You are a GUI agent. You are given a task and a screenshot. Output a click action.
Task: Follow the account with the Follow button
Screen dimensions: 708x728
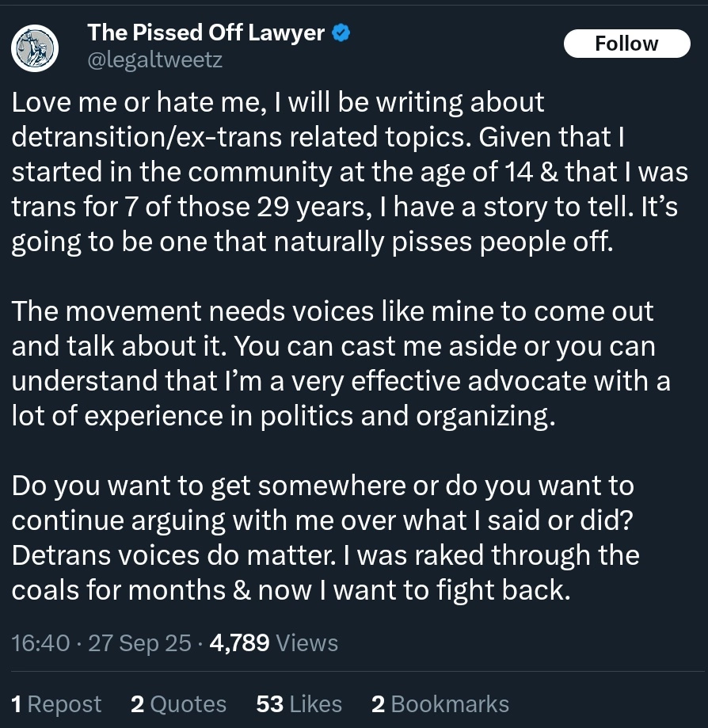coord(626,44)
